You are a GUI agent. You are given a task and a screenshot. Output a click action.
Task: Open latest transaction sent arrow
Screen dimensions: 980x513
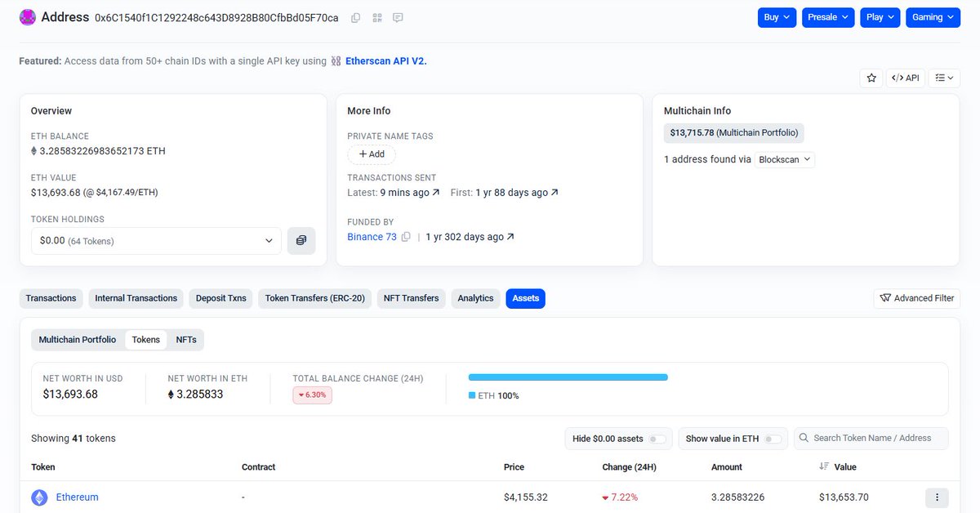(436, 193)
